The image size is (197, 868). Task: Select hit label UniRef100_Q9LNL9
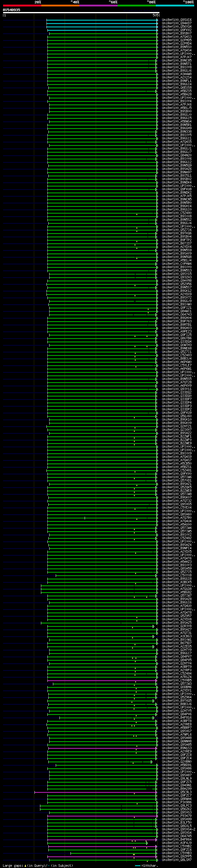click(176, 779)
